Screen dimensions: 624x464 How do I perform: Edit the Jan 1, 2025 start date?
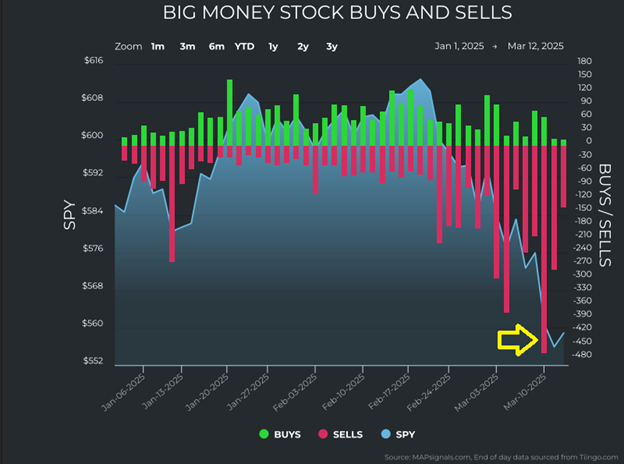tap(459, 46)
